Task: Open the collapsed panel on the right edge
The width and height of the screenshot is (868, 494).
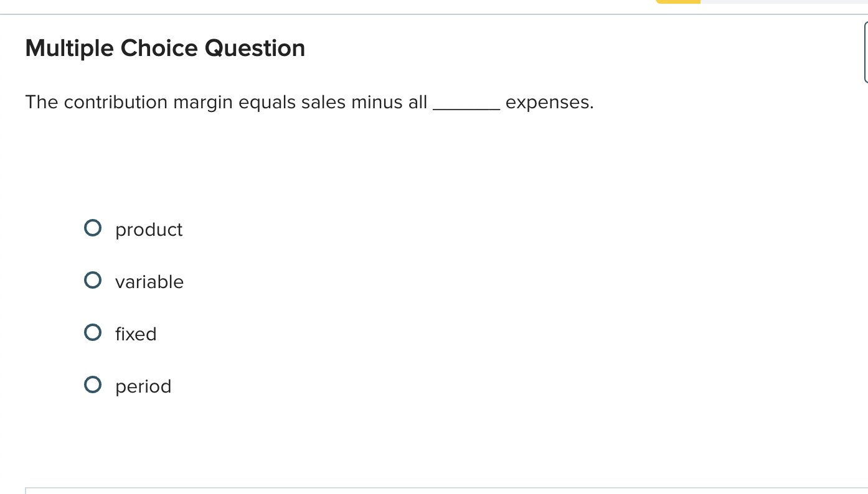Action: 866,53
